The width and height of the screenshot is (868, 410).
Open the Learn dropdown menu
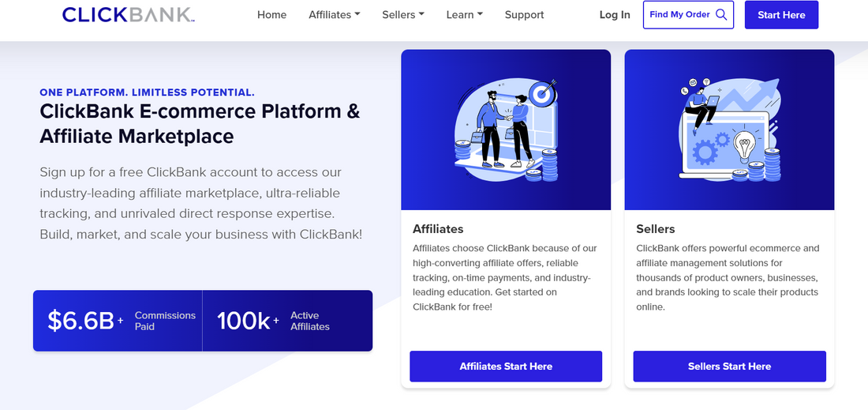click(x=464, y=15)
